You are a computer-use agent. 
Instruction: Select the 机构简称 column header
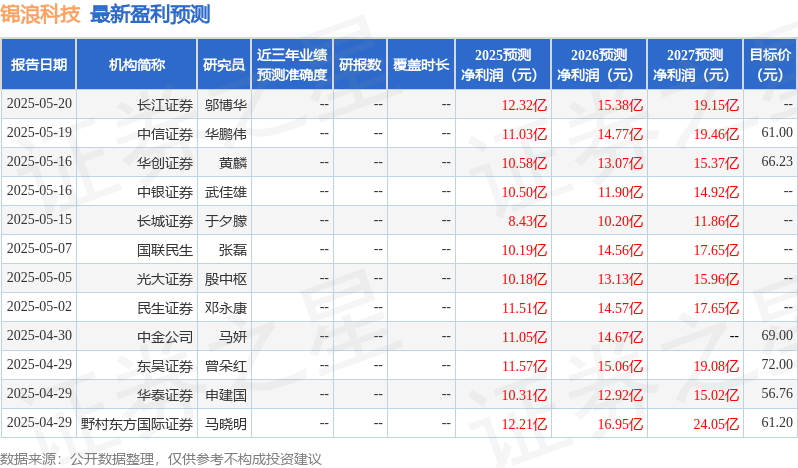point(136,65)
